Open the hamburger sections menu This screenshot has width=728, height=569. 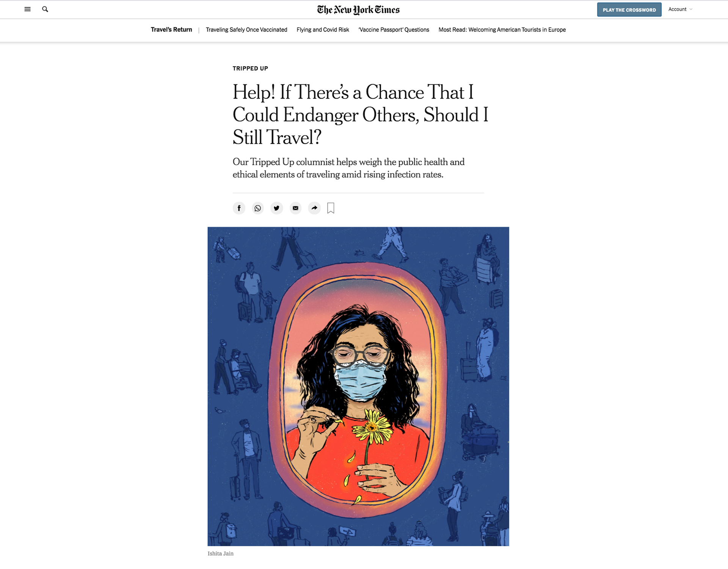(27, 9)
